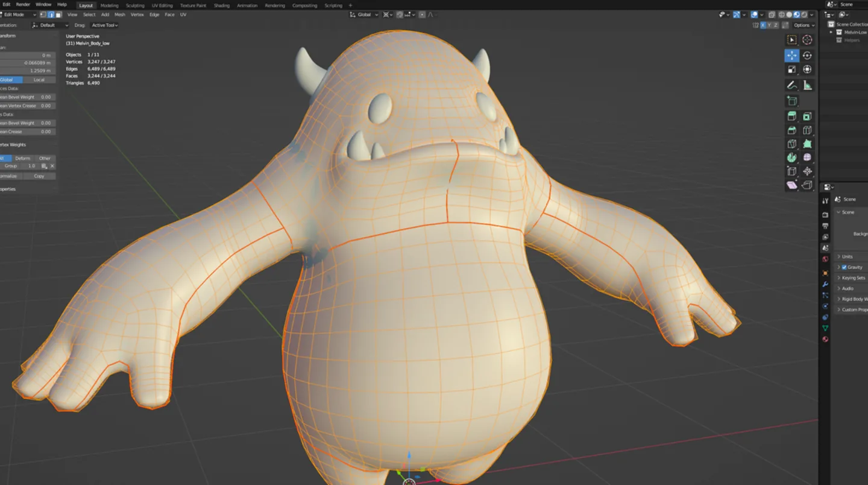Open the Render menu
868x485 pixels.
[x=23, y=4]
